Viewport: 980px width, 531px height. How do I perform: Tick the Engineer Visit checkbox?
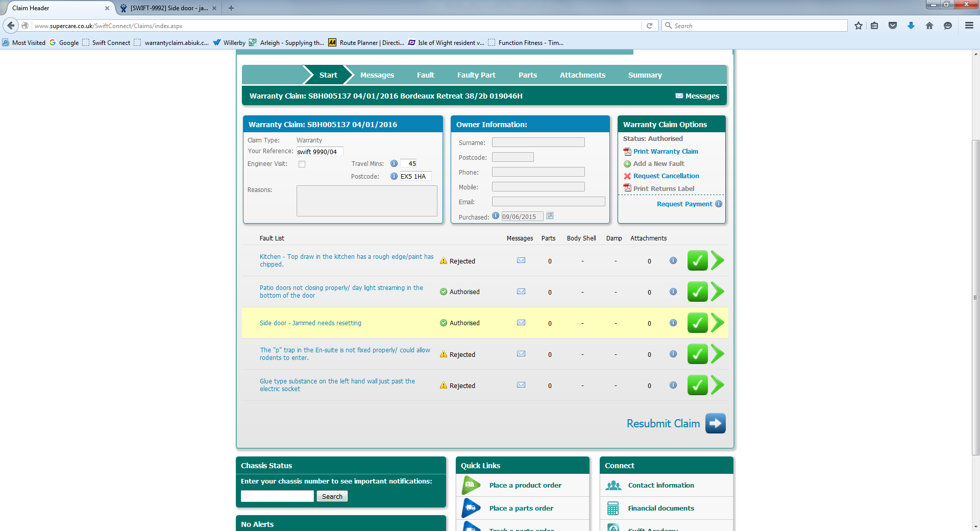(x=302, y=164)
